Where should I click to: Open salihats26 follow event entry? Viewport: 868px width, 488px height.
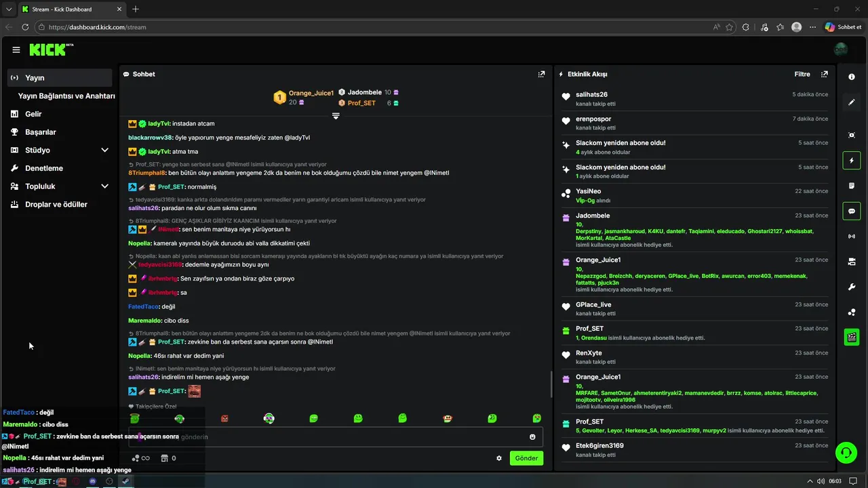[695, 99]
